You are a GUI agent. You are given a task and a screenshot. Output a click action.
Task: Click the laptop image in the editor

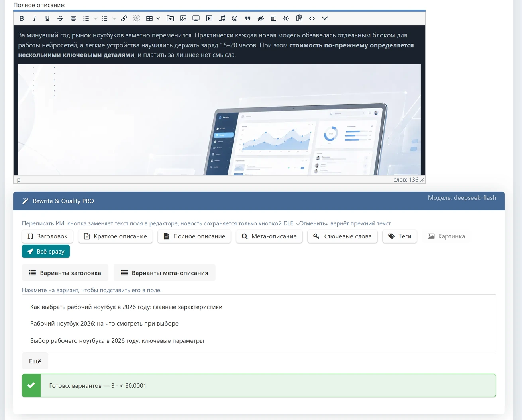click(219, 119)
